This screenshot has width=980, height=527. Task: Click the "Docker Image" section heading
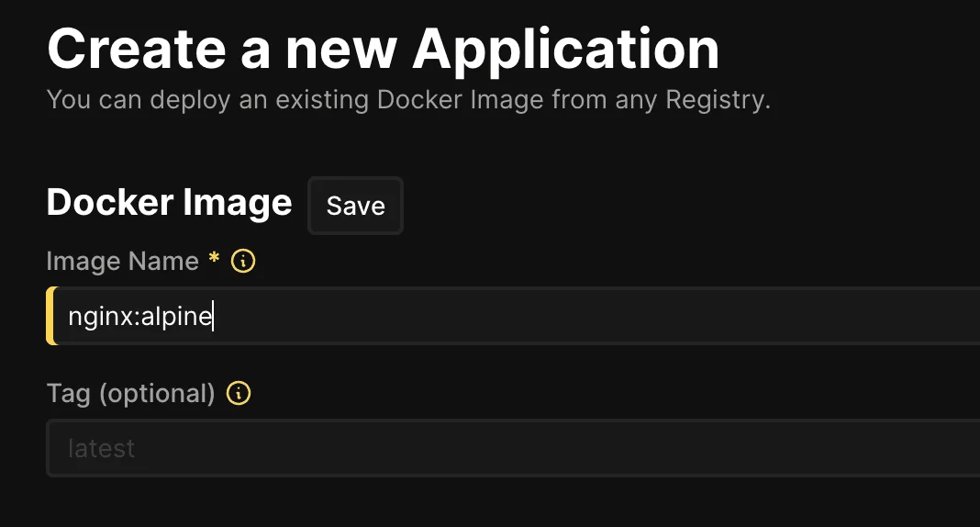169,203
